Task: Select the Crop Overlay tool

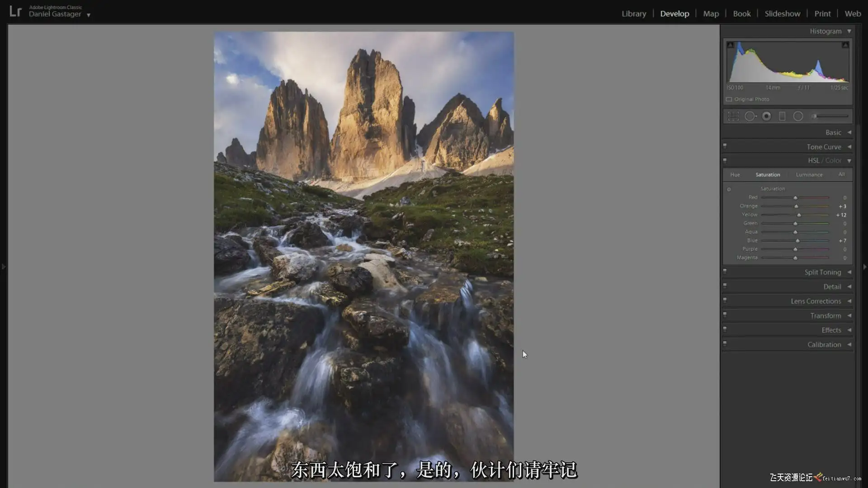Action: (733, 117)
